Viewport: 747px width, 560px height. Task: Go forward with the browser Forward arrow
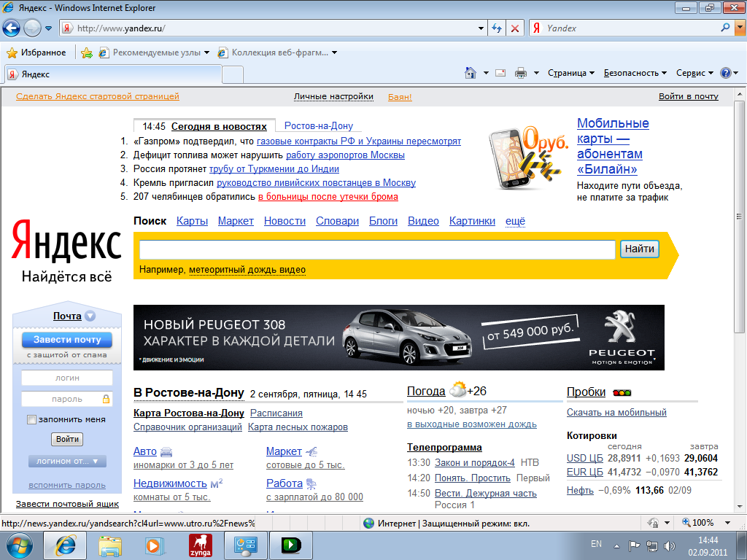pos(32,28)
